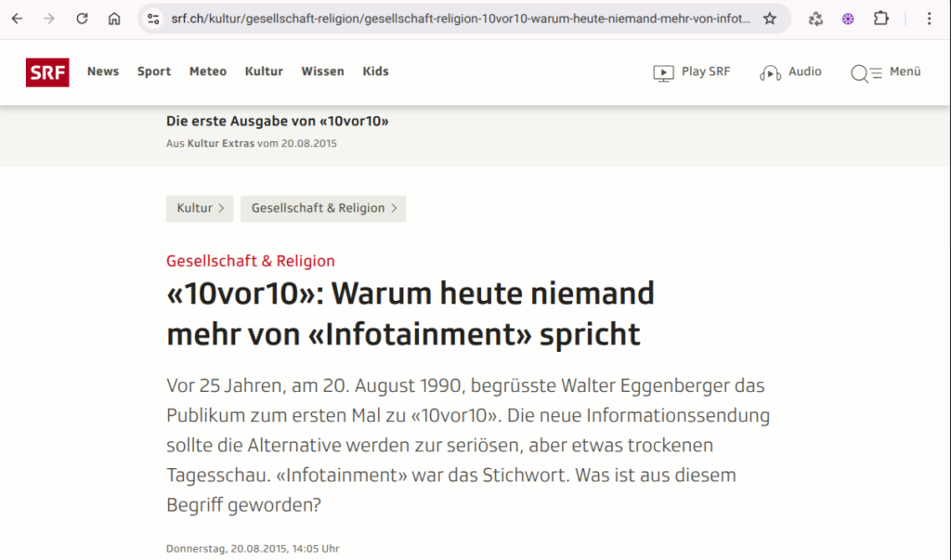
Task: Navigate to the Wissen section
Action: [322, 72]
